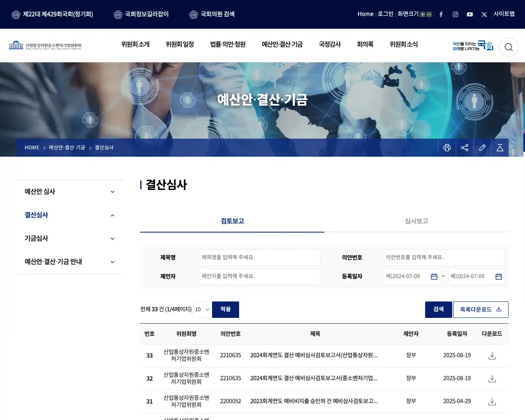Open calendar for end date field
The image size is (525, 420).
click(x=499, y=276)
